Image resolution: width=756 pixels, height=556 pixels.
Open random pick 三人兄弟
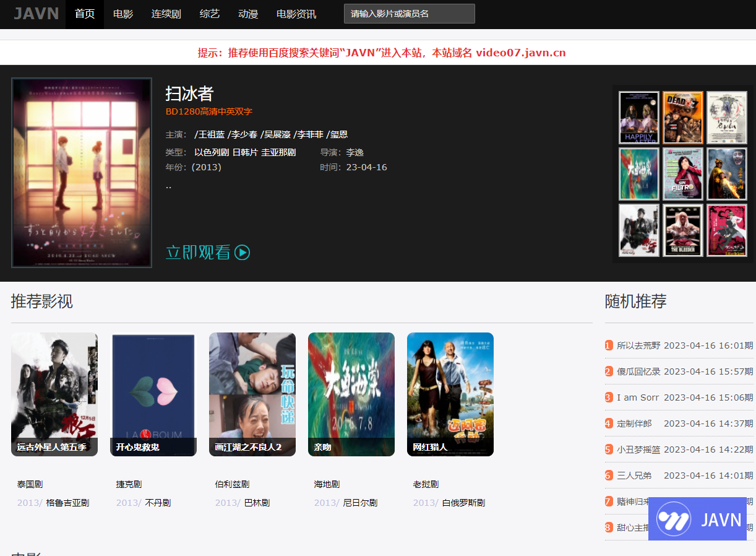(634, 476)
